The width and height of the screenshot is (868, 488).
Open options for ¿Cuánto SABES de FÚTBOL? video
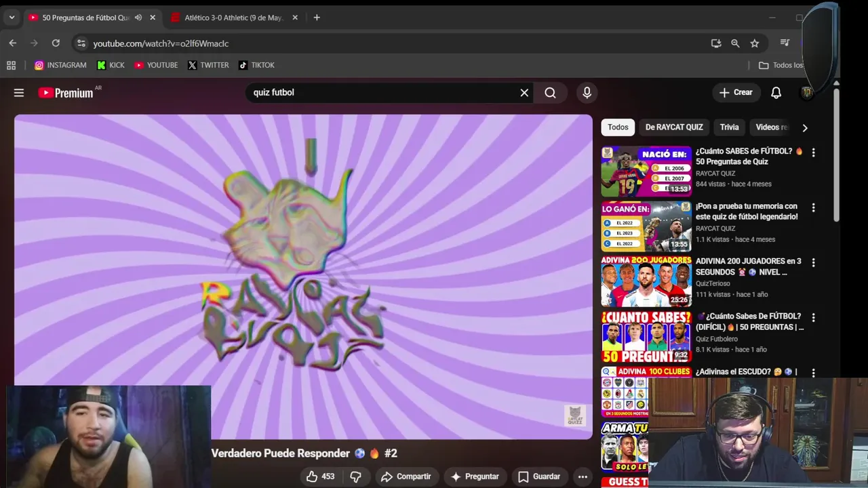coord(813,152)
